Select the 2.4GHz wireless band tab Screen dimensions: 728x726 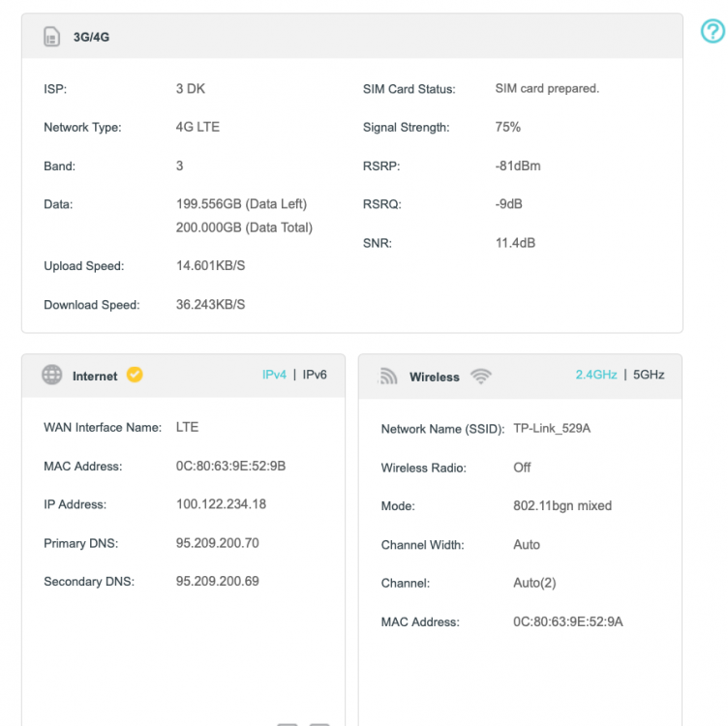[595, 375]
